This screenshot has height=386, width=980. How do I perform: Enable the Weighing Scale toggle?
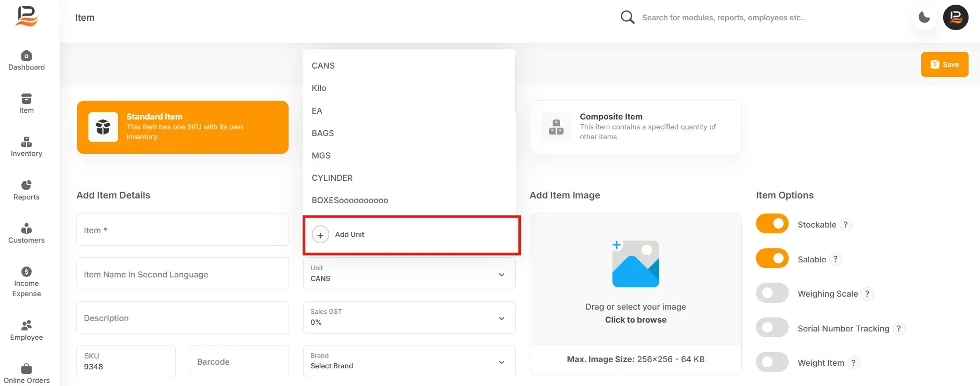(x=772, y=293)
